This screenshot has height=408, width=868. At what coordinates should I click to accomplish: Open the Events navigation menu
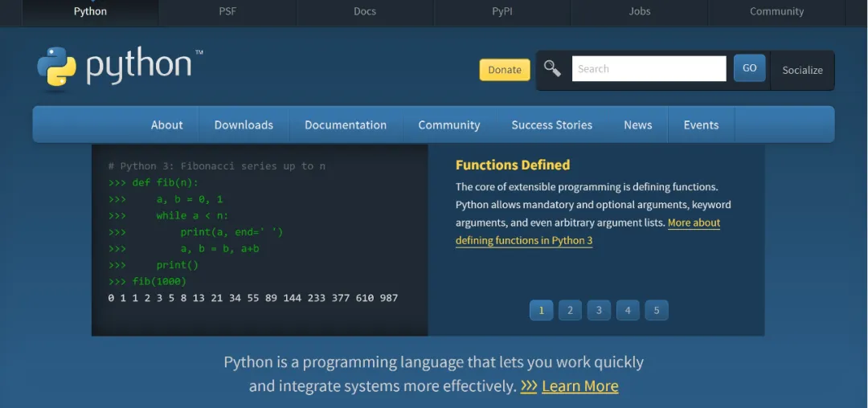coord(701,125)
